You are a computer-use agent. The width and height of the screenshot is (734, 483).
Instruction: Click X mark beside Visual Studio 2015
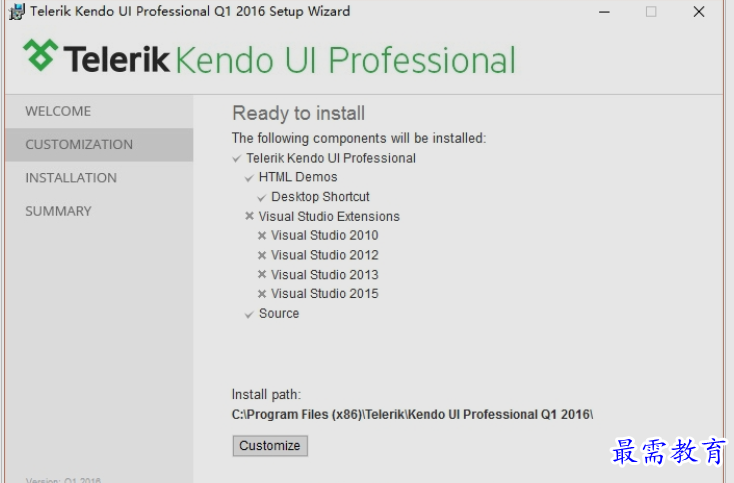[x=262, y=294]
